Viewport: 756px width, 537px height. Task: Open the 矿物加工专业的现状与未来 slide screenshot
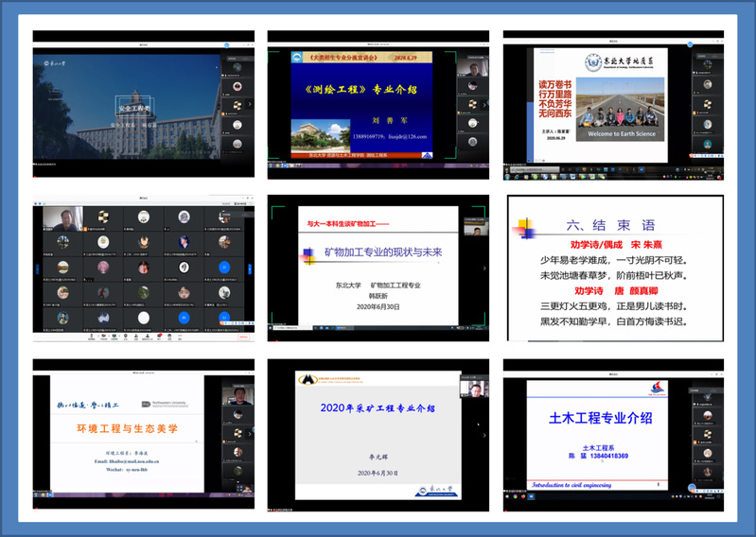point(378,268)
